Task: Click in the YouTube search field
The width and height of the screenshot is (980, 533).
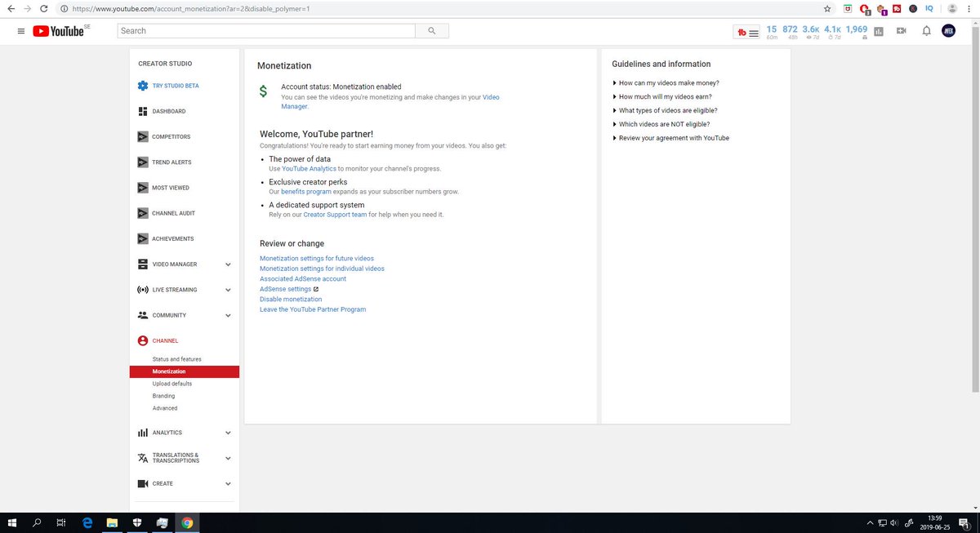Action: [x=266, y=31]
